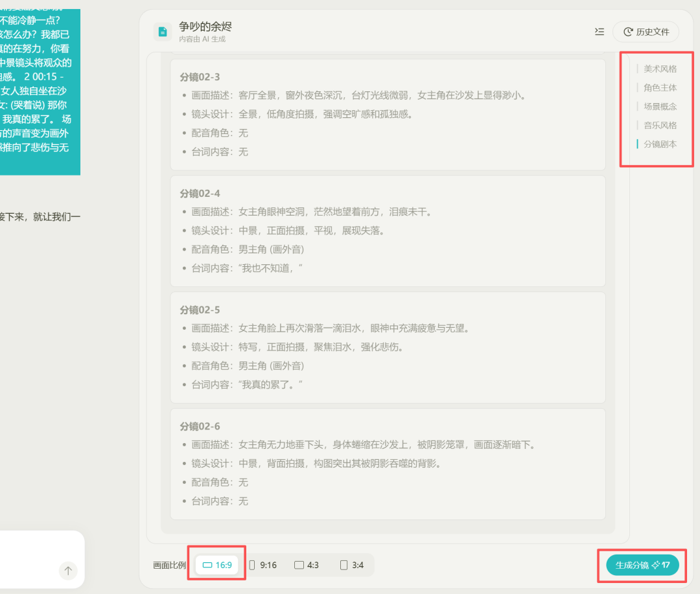The image size is (700, 594).
Task: Select 音乐风格 in the side outline
Action: [x=660, y=125]
